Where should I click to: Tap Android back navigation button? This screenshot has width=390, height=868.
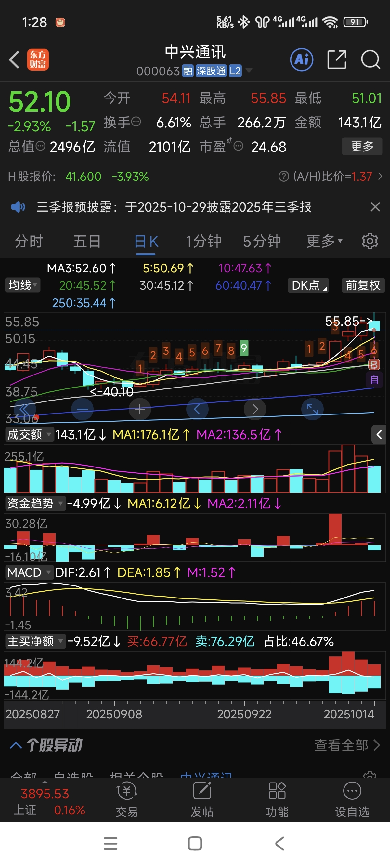coord(280,844)
